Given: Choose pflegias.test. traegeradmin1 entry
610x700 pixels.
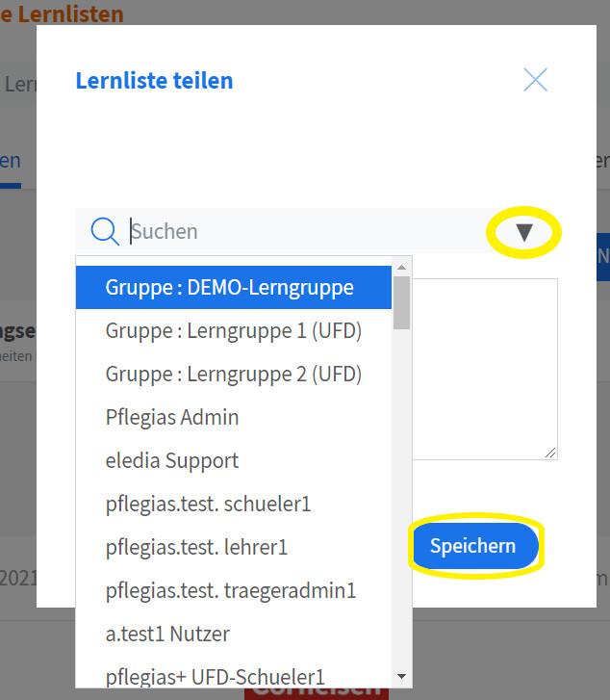Looking at the screenshot, I should pyautogui.click(x=231, y=590).
